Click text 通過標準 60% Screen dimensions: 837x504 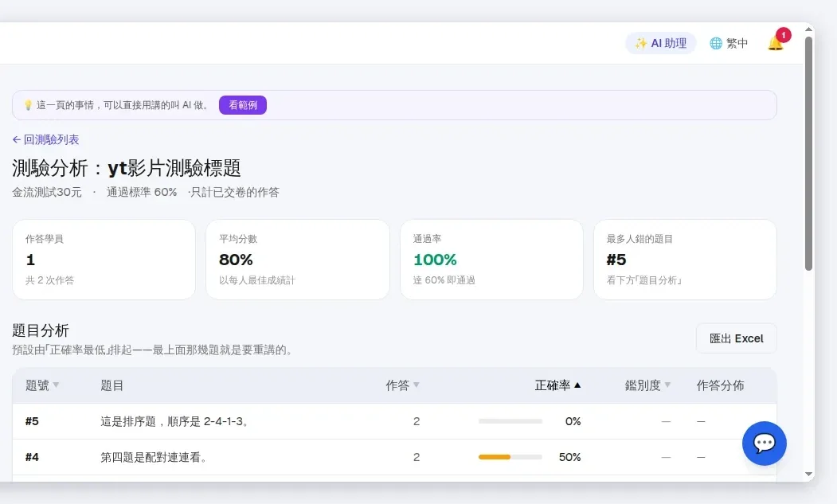click(142, 192)
